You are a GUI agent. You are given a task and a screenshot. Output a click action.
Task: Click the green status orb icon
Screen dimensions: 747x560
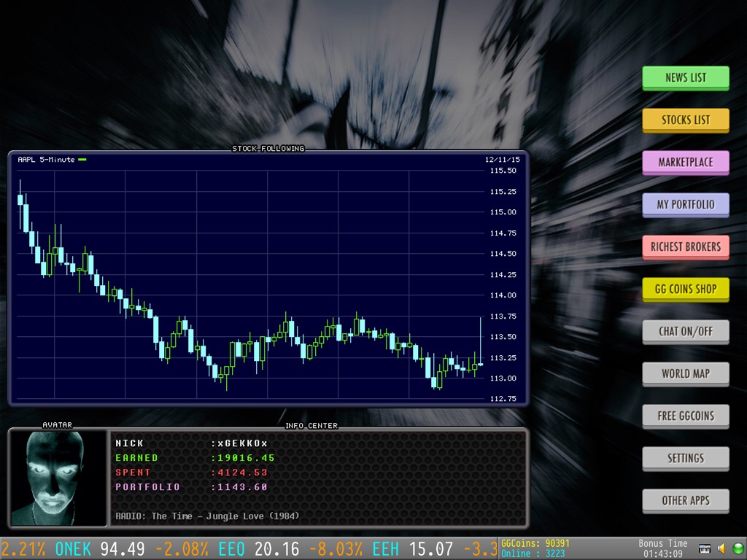[x=738, y=548]
